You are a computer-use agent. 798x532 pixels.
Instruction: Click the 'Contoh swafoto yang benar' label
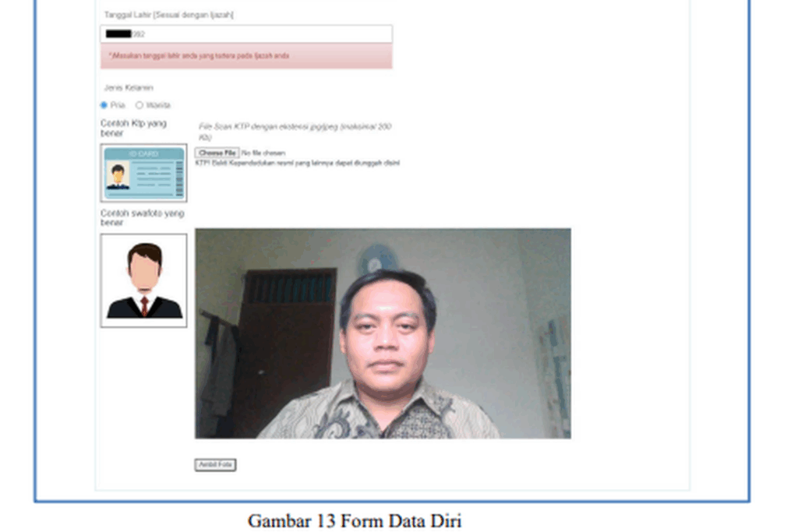click(x=142, y=217)
